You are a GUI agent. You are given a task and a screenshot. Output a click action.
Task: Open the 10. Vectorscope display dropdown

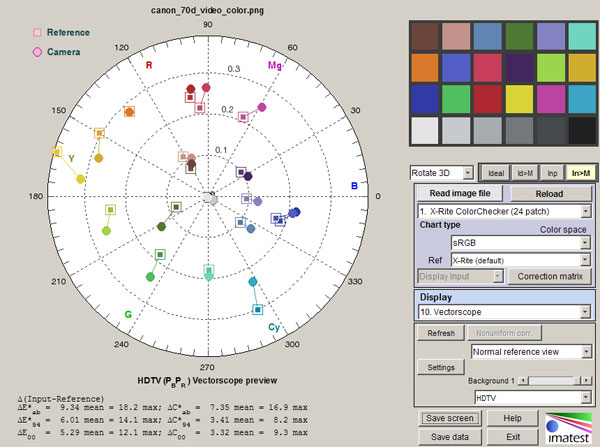[504, 312]
